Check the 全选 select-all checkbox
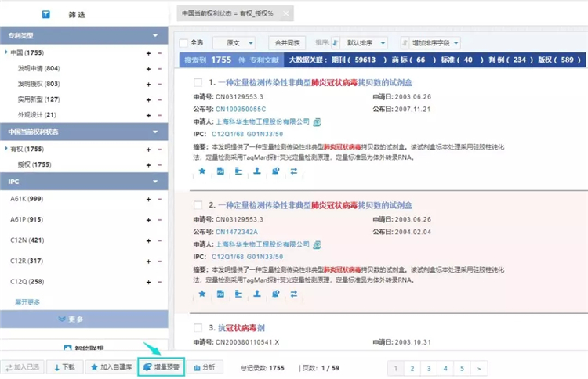588x379 pixels. [183, 42]
